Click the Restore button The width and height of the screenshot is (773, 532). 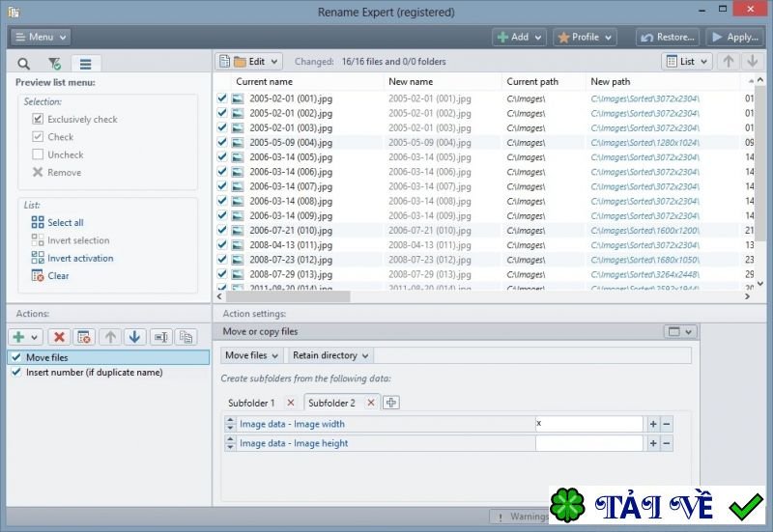[x=667, y=37]
